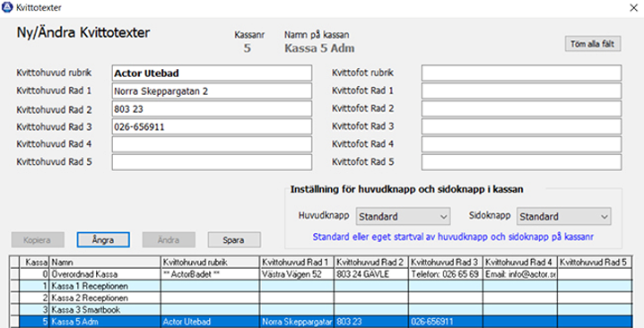Edit Kvittohuvud Rad 2 field with 803 23

[x=212, y=108]
